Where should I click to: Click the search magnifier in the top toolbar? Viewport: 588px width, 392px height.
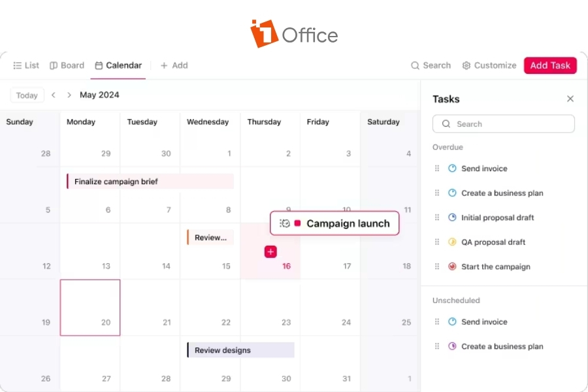415,65
